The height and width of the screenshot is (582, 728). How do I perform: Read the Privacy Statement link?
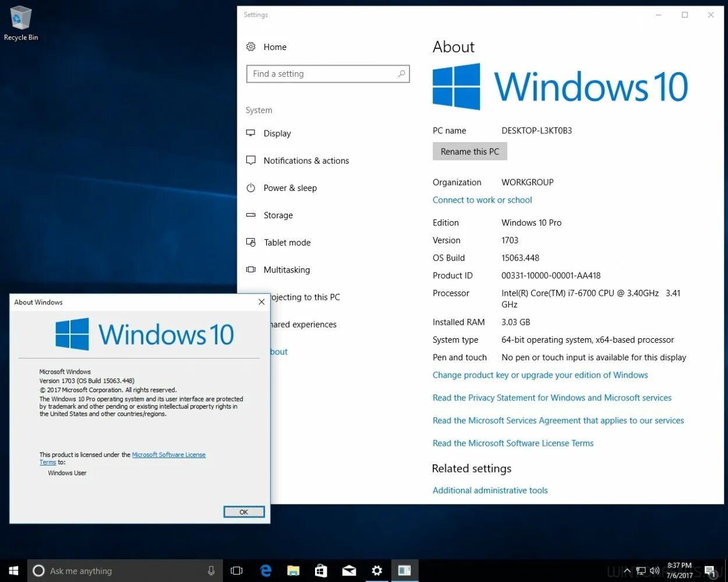[x=552, y=398]
